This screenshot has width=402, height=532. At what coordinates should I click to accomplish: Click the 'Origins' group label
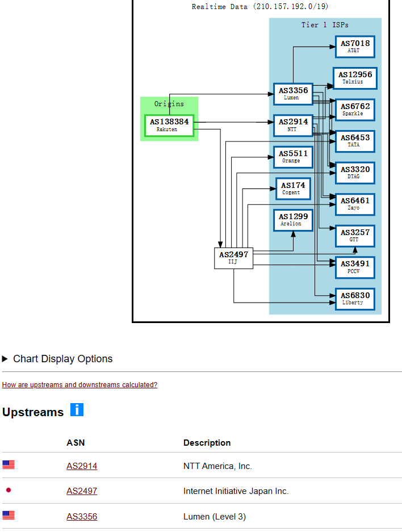point(169,104)
